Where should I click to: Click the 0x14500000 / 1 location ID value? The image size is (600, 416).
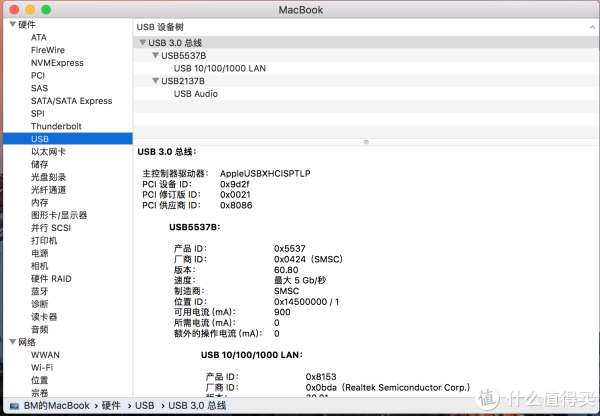307,302
